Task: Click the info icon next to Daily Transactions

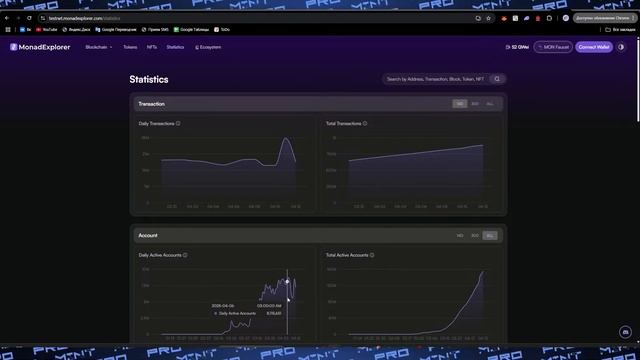Action: 178,123
